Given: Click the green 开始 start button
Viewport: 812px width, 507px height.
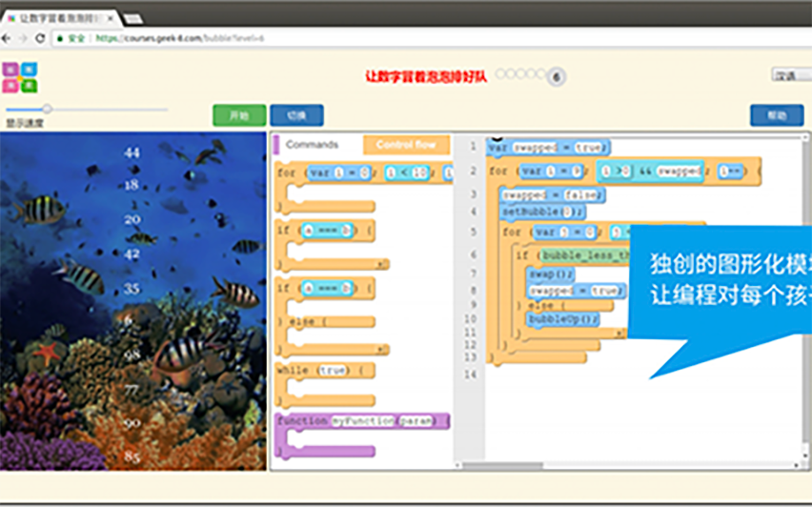Looking at the screenshot, I should 239,115.
